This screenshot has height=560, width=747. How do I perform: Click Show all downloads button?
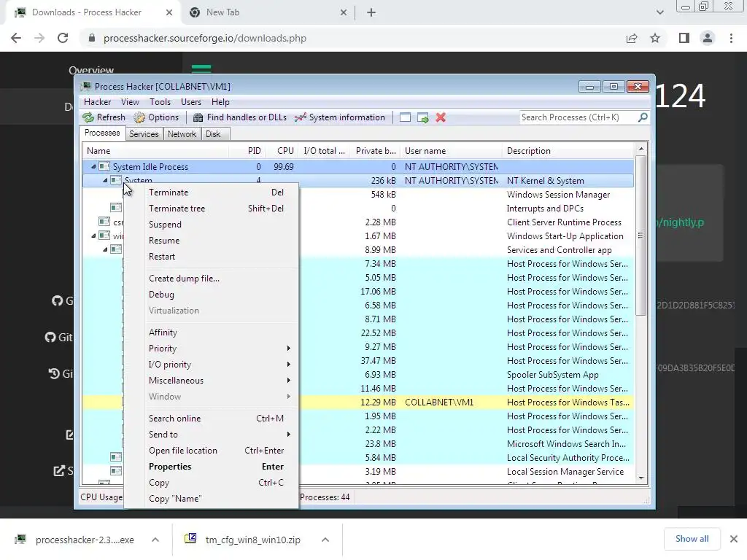point(692,539)
